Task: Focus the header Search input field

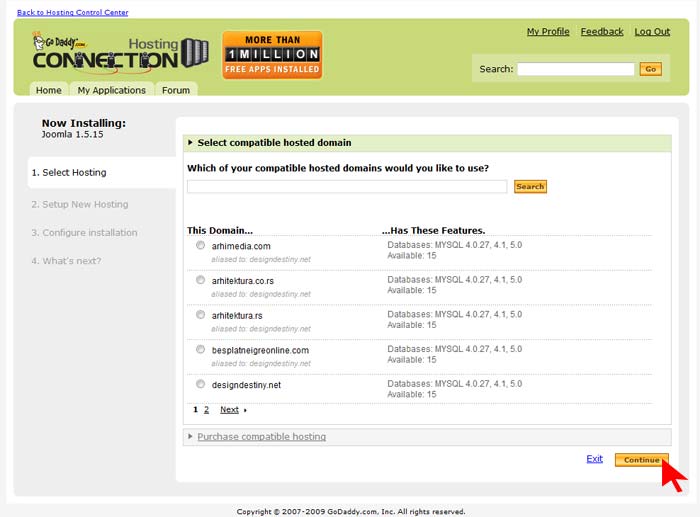Action: [576, 69]
